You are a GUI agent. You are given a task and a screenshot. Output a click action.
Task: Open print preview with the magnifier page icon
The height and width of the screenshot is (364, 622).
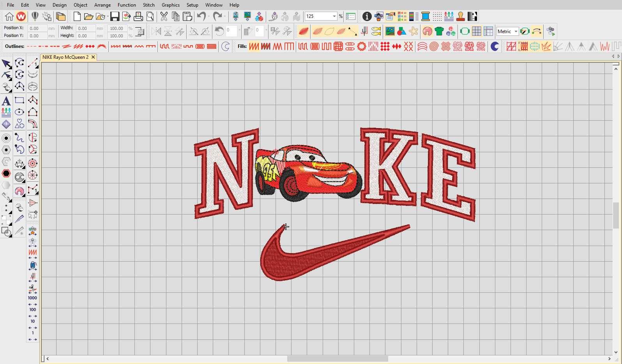click(150, 16)
